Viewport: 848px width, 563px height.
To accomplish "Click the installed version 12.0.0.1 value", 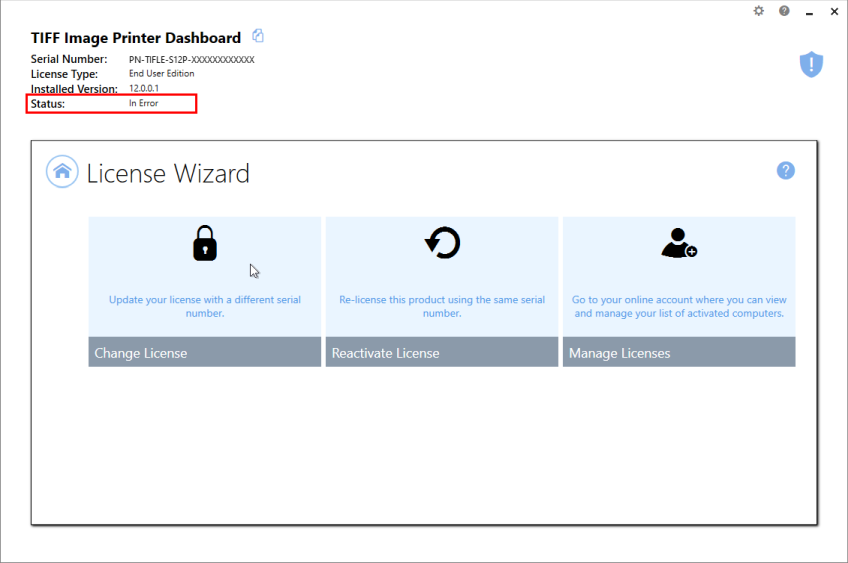I will click(x=144, y=88).
